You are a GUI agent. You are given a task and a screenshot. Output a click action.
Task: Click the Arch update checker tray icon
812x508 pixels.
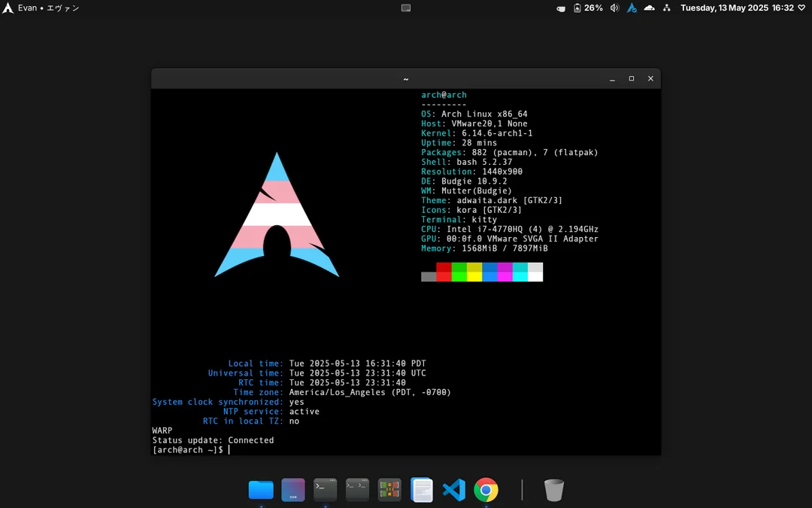tap(632, 8)
